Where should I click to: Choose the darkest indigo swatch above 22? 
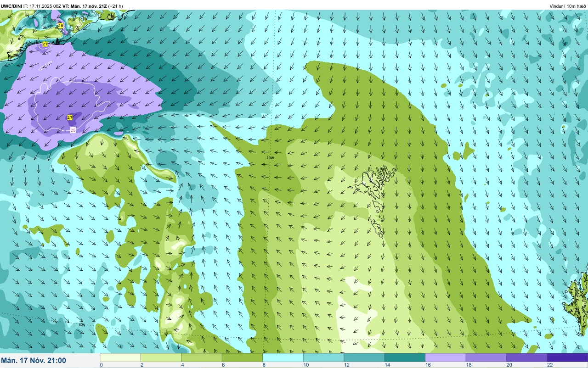567,357
